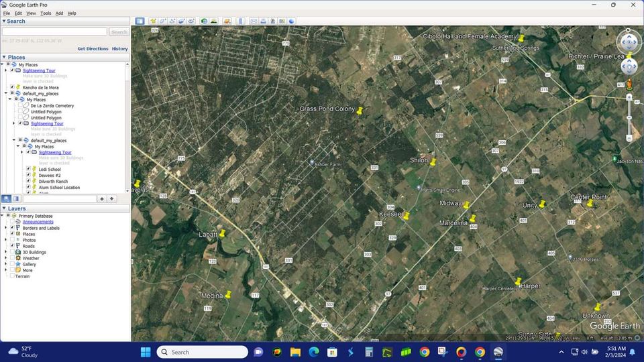Open the Add menu
The height and width of the screenshot is (362, 644).
tap(59, 13)
